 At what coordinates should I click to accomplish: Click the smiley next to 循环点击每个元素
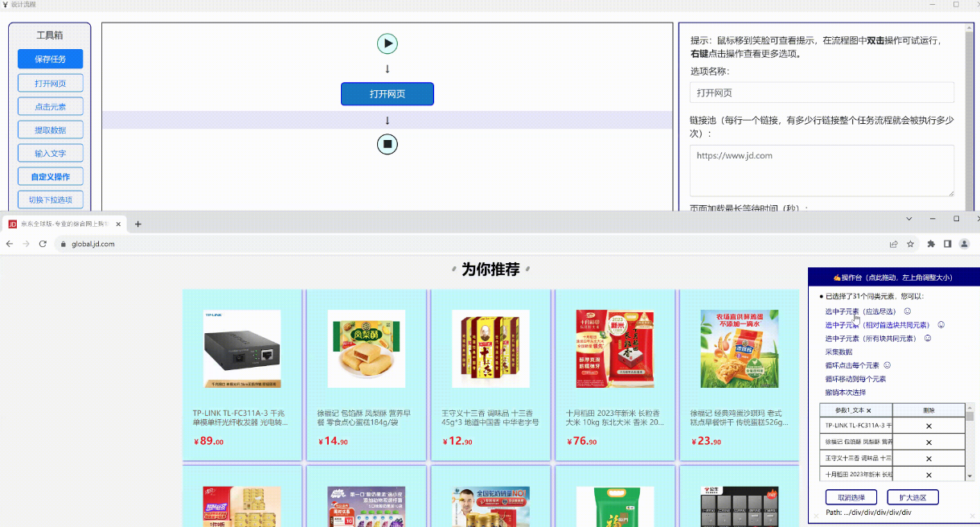[888, 365]
